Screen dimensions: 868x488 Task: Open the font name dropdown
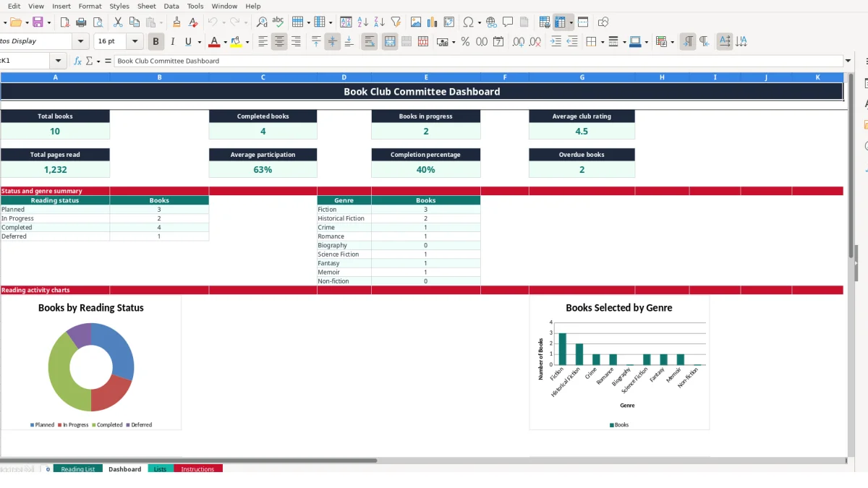pyautogui.click(x=81, y=42)
